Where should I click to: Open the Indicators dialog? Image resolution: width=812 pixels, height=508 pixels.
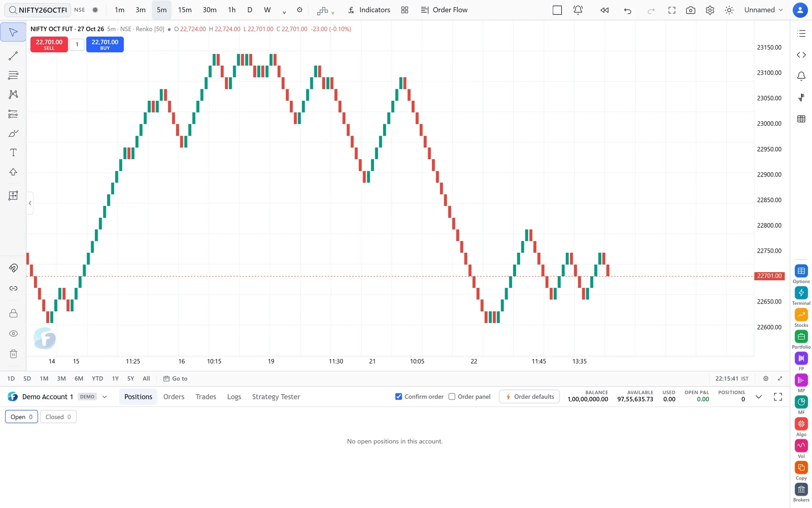click(x=369, y=10)
